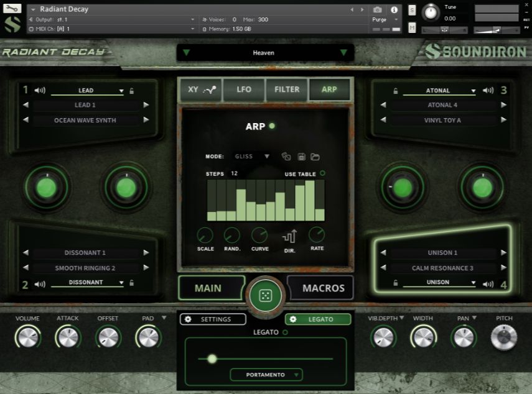Switch to the FILTER tab
This screenshot has width=532, height=394.
[286, 89]
